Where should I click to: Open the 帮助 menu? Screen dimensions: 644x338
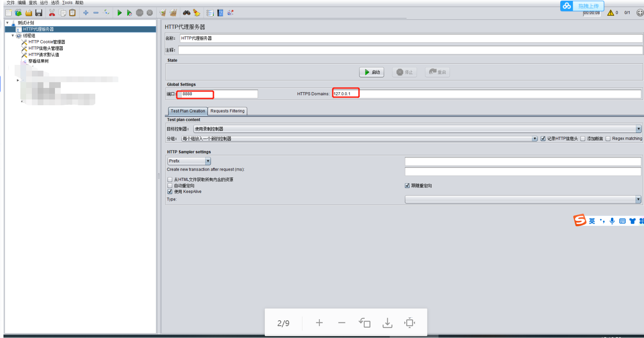[79, 3]
